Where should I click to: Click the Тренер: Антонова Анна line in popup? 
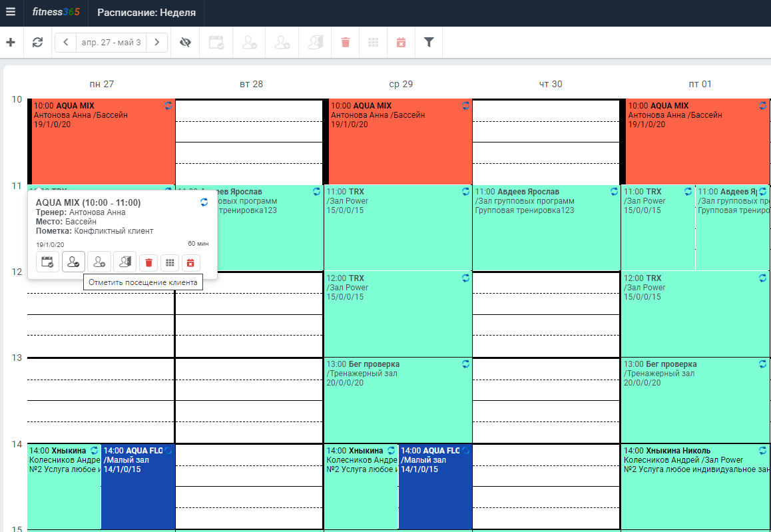(81, 212)
